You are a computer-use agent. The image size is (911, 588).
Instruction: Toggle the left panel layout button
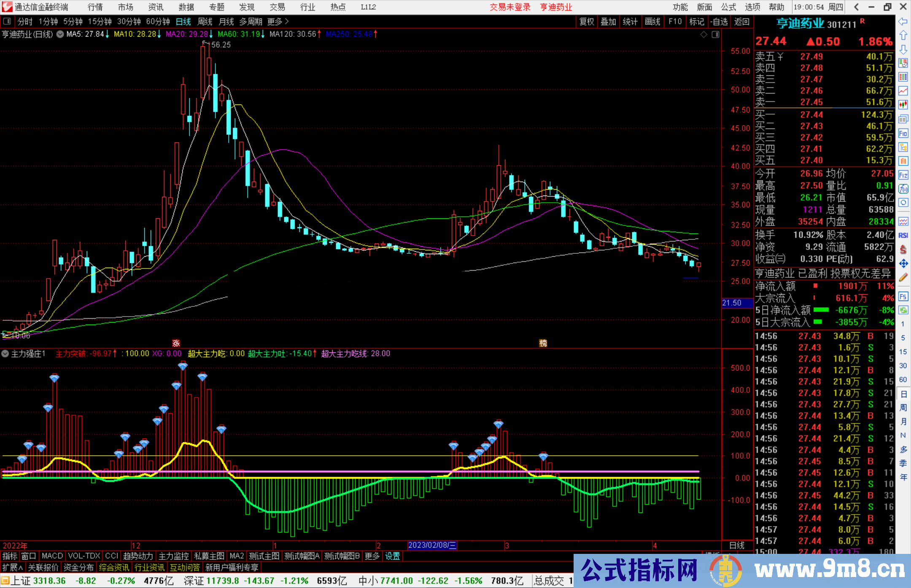[7, 21]
